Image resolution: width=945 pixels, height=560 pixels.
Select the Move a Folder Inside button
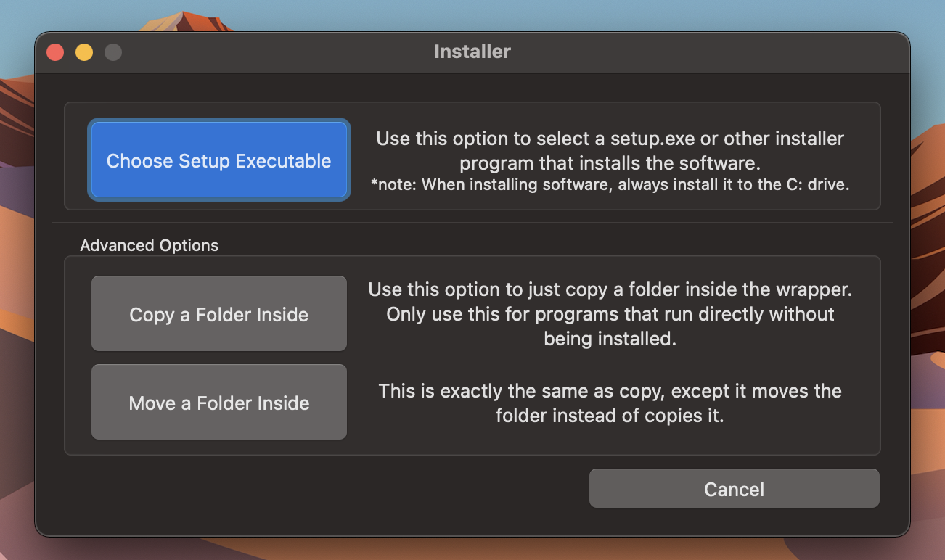[x=218, y=403]
